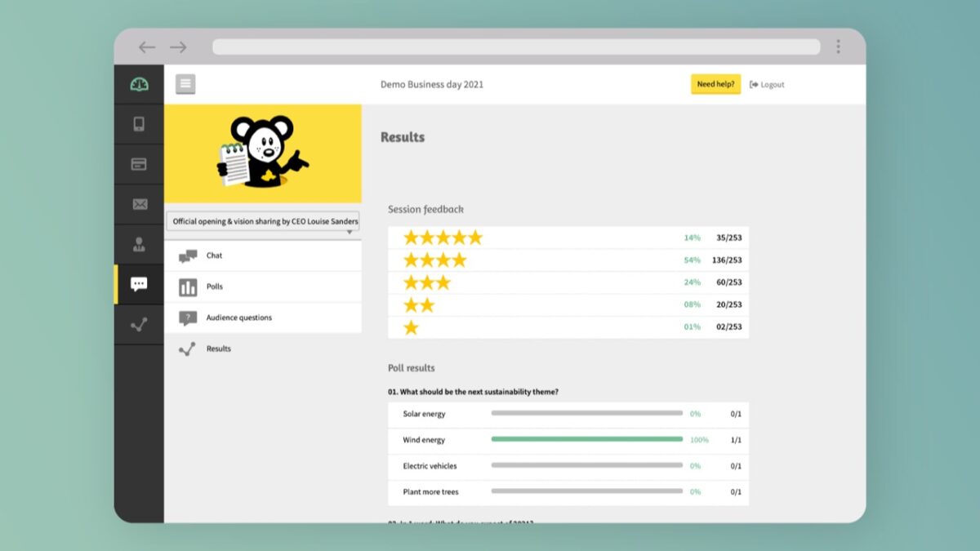Screen dimensions: 980x551
Task: Click the '54%' percentage value
Action: tap(693, 260)
